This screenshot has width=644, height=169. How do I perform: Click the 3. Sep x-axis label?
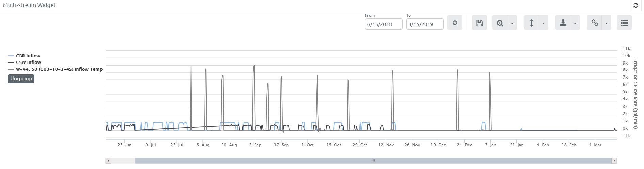point(255,145)
